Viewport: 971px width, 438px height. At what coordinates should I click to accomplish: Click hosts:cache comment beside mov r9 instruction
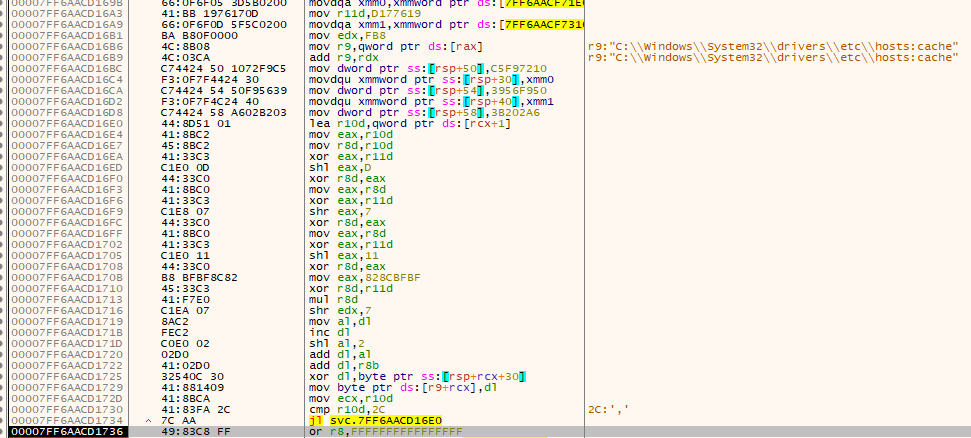[x=775, y=46]
